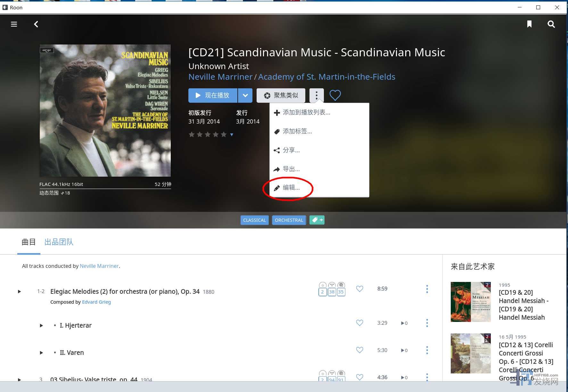
Task: Click the album three-dot more options button
Action: pos(316,95)
